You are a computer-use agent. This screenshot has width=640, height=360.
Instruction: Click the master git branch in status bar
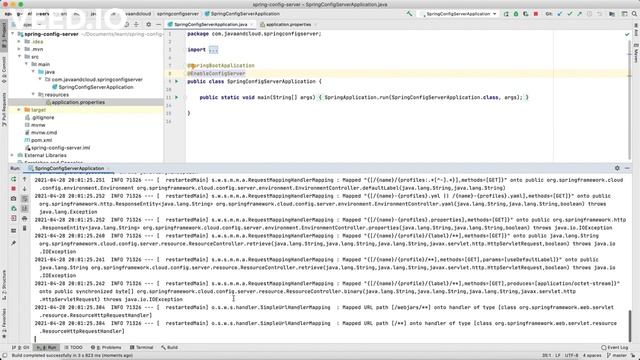(x=617, y=356)
